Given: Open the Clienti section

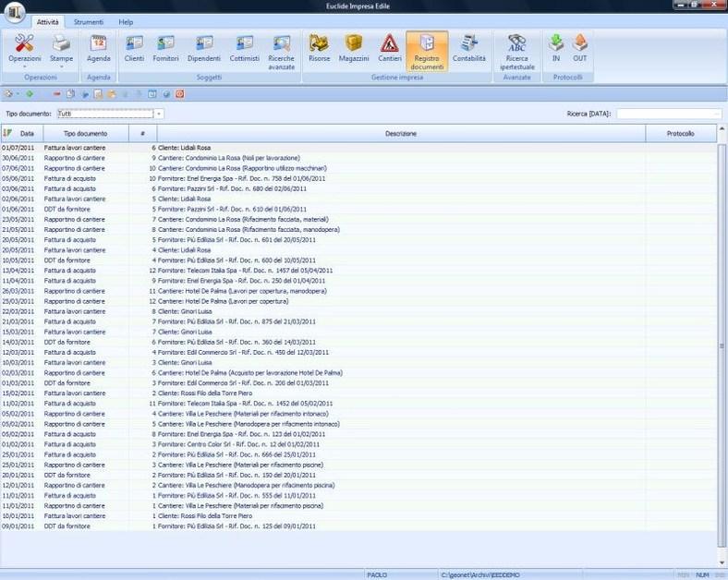Looking at the screenshot, I should point(134,48).
